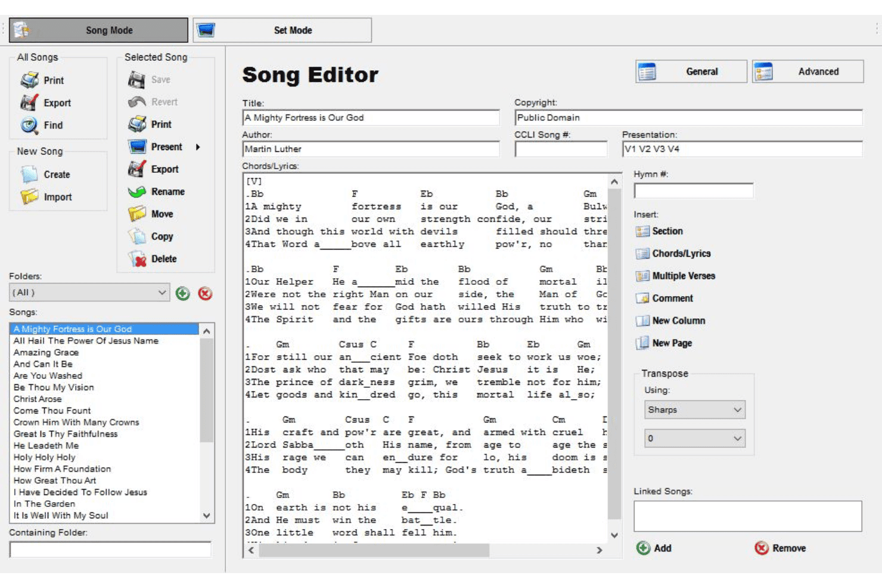The height and width of the screenshot is (588, 882).
Task: Add a linked song
Action: click(654, 548)
